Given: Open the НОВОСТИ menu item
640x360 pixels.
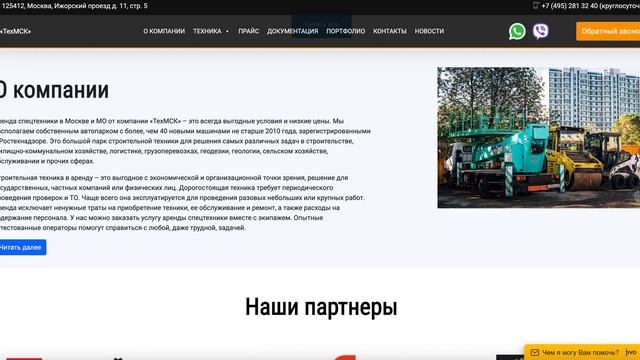Looking at the screenshot, I should (429, 31).
